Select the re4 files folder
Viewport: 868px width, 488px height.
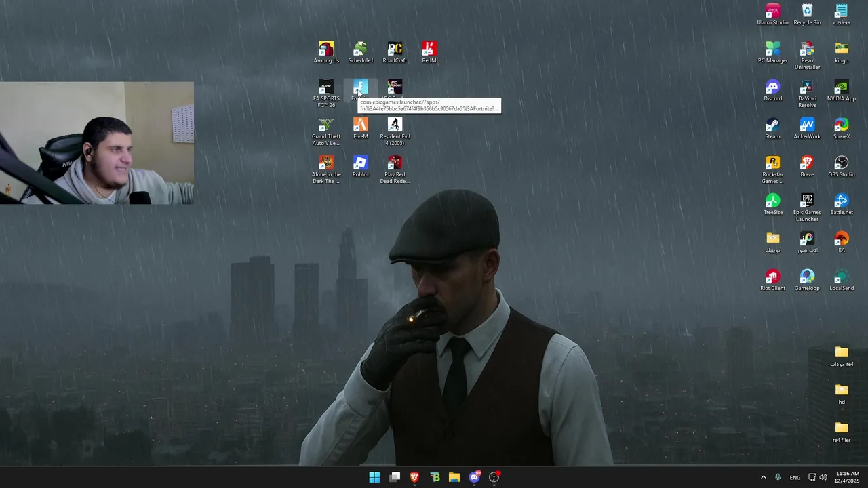point(842,432)
